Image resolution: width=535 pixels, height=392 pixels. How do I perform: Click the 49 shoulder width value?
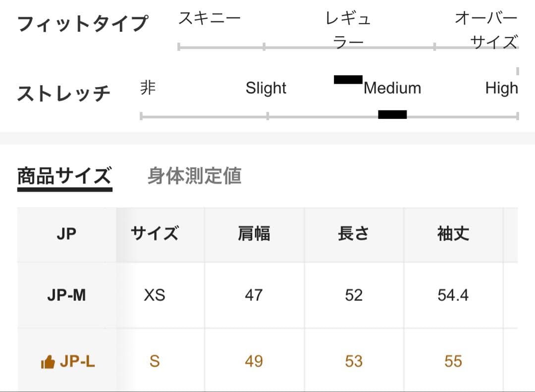[x=254, y=362]
